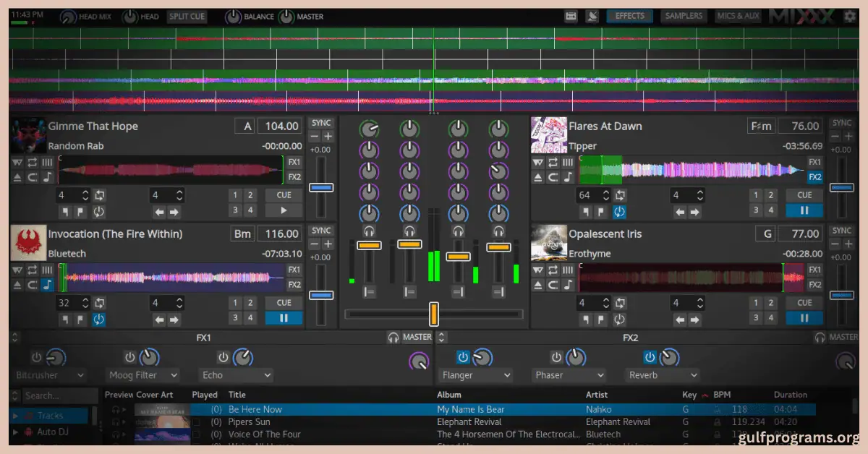Screen dimensions: 868x454
Task: Turn off the Reverb effect
Action: coord(650,357)
